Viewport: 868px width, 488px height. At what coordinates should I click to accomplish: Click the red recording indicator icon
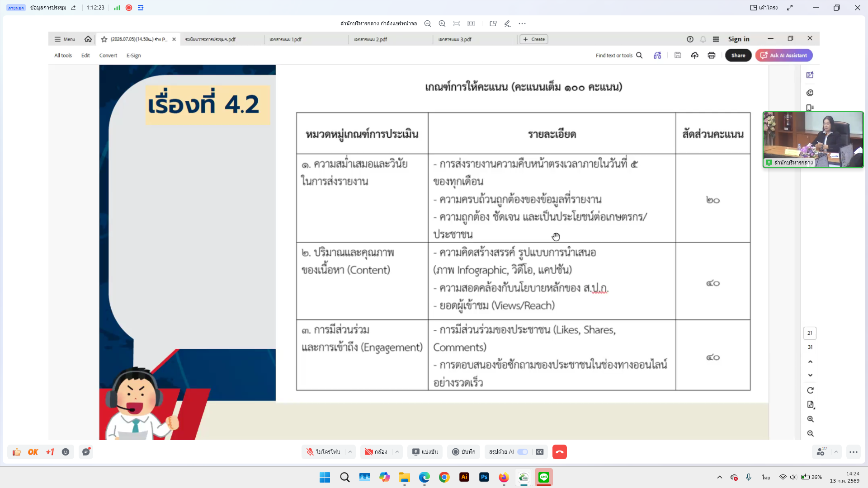tap(129, 8)
